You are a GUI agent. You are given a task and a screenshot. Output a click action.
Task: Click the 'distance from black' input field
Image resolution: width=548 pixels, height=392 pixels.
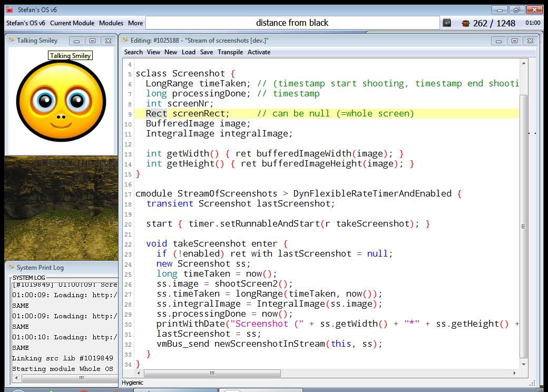click(x=292, y=23)
